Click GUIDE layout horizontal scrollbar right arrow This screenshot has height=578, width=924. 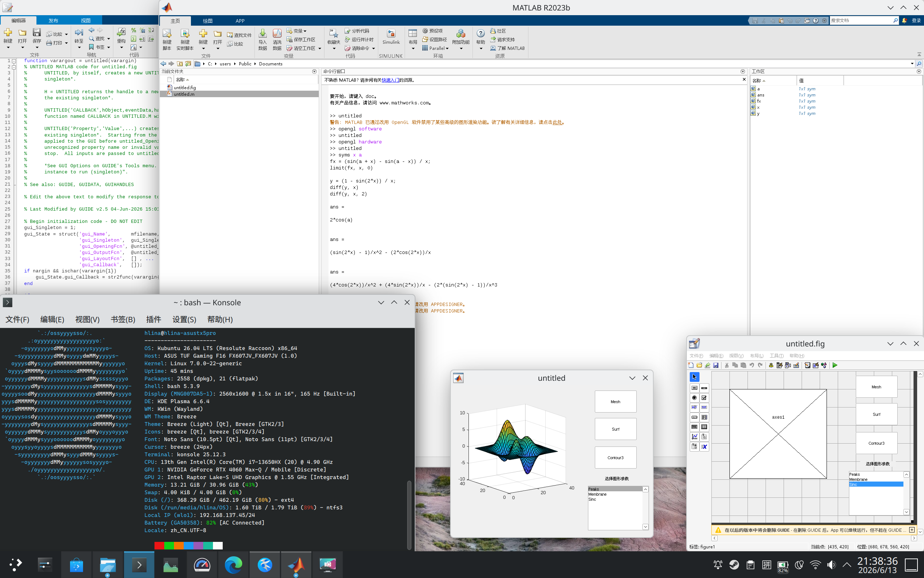(x=914, y=538)
